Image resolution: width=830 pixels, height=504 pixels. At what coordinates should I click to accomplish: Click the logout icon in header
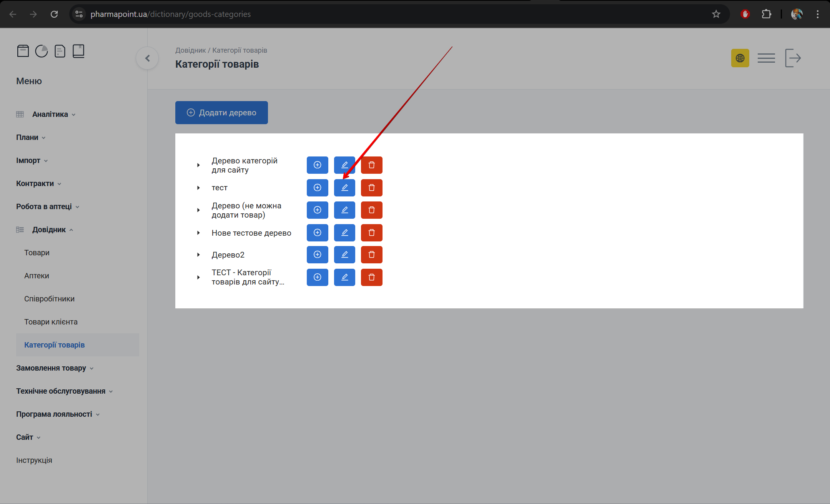[x=793, y=58]
